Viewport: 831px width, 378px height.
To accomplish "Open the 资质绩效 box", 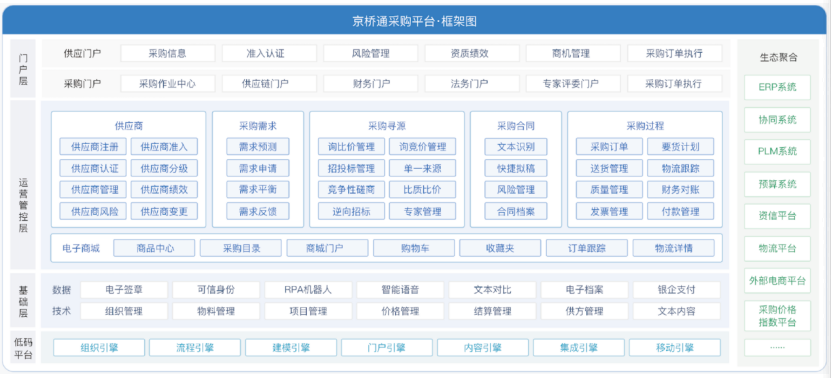I will tap(472, 53).
